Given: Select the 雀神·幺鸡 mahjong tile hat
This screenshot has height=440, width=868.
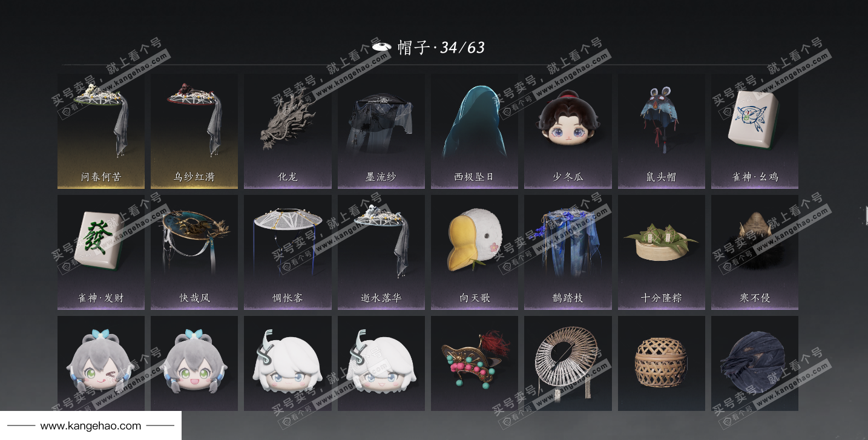Looking at the screenshot, I should click(755, 131).
